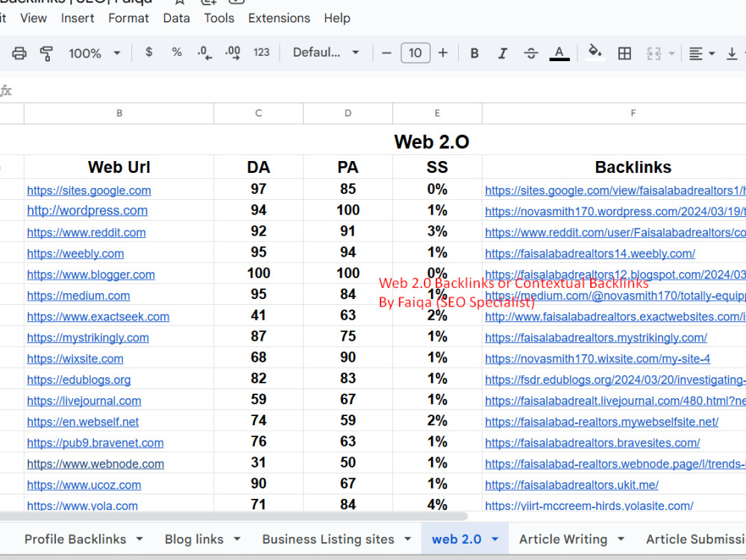
Task: Switch to Profile Backlinks sheet tab
Action: (75, 539)
